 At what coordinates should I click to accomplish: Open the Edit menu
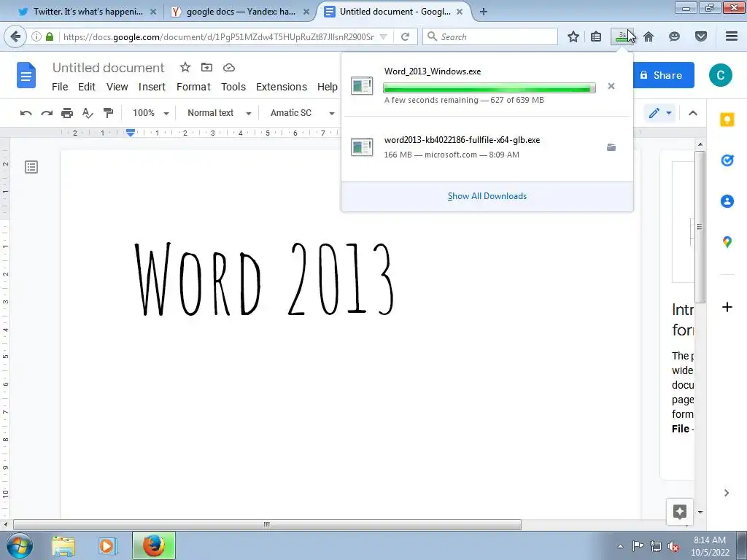tap(87, 87)
